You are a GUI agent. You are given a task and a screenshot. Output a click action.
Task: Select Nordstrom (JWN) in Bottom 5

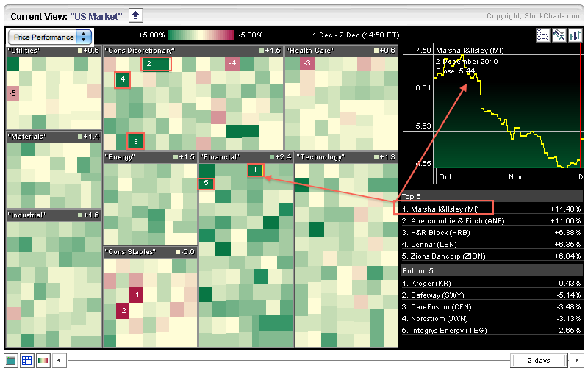491,319
